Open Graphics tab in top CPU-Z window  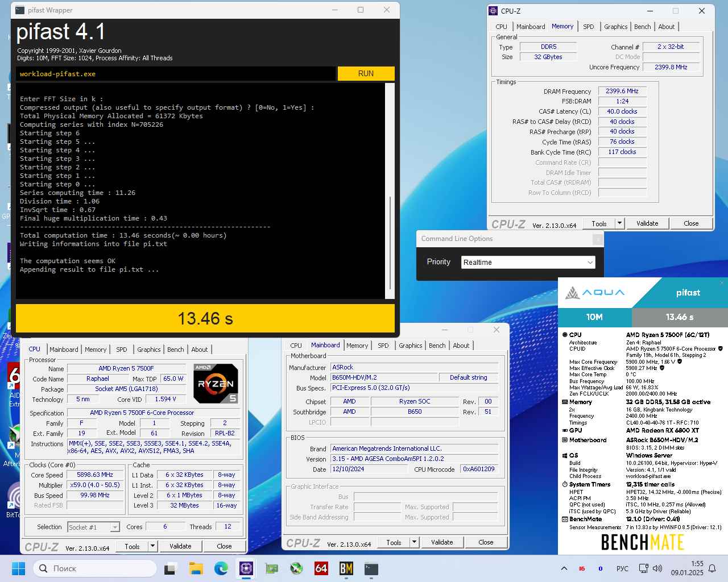615,27
